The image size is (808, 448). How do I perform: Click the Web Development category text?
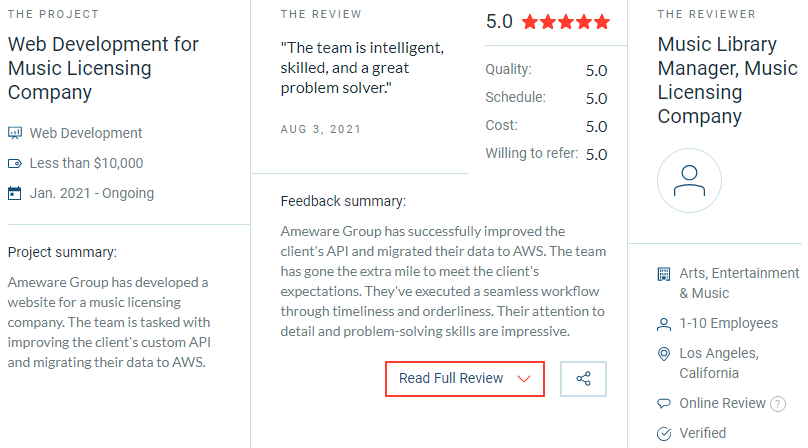point(86,133)
